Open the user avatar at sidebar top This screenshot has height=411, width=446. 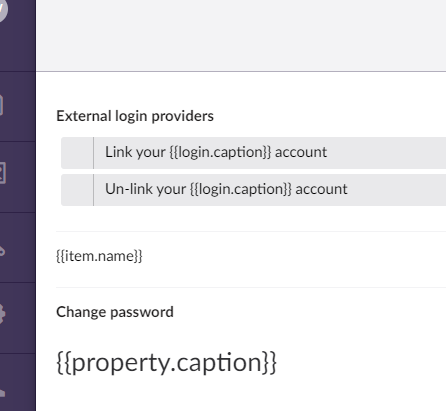click(2, 8)
